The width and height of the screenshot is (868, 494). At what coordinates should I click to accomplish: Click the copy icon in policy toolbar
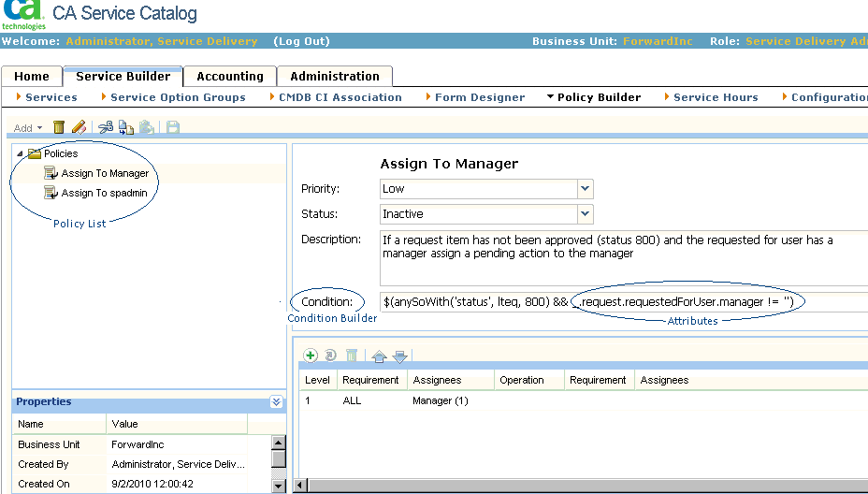(x=125, y=127)
